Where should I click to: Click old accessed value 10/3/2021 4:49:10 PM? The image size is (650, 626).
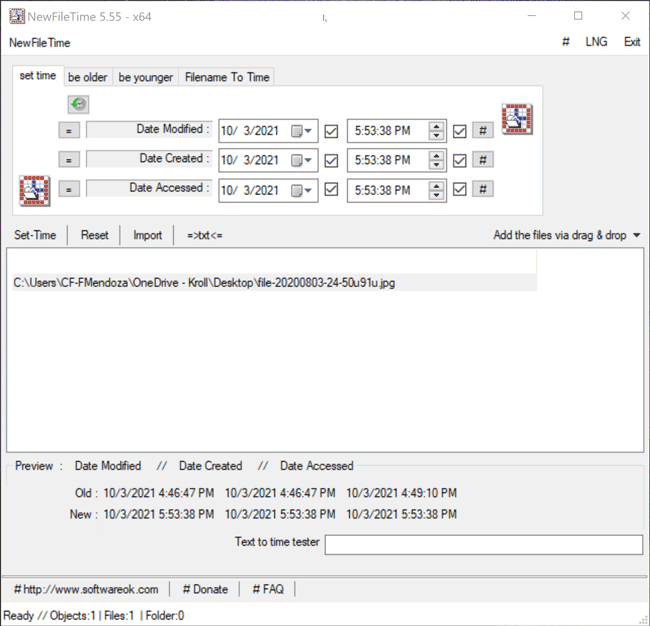[401, 493]
